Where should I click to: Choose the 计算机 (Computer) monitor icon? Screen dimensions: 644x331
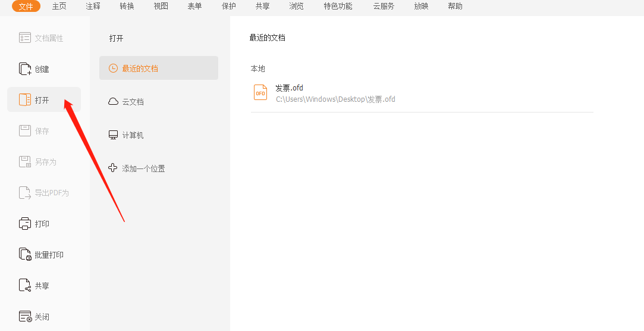(x=113, y=135)
